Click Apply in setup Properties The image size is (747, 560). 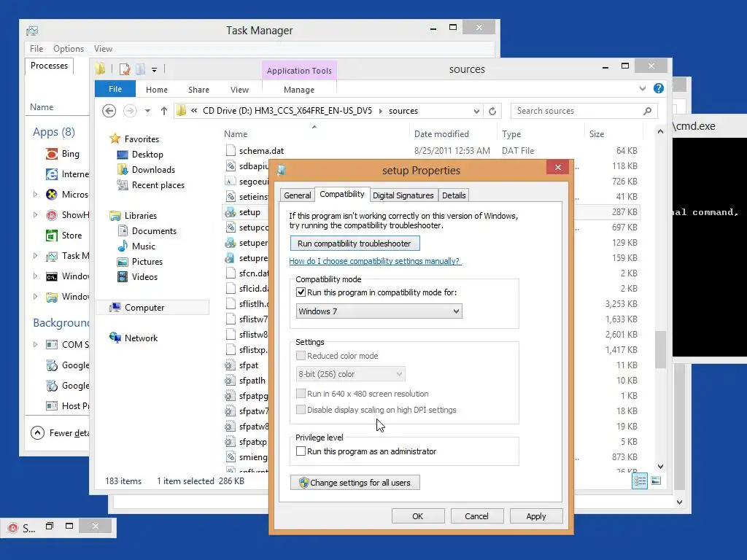536,516
